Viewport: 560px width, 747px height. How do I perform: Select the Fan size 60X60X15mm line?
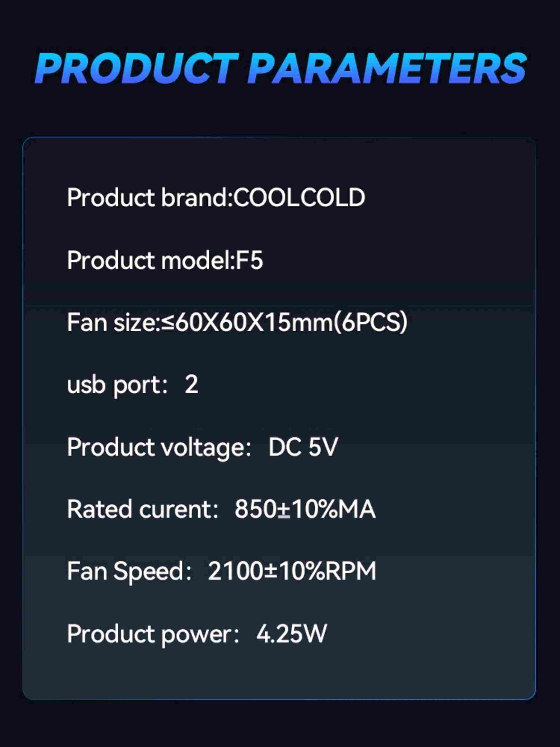(237, 322)
